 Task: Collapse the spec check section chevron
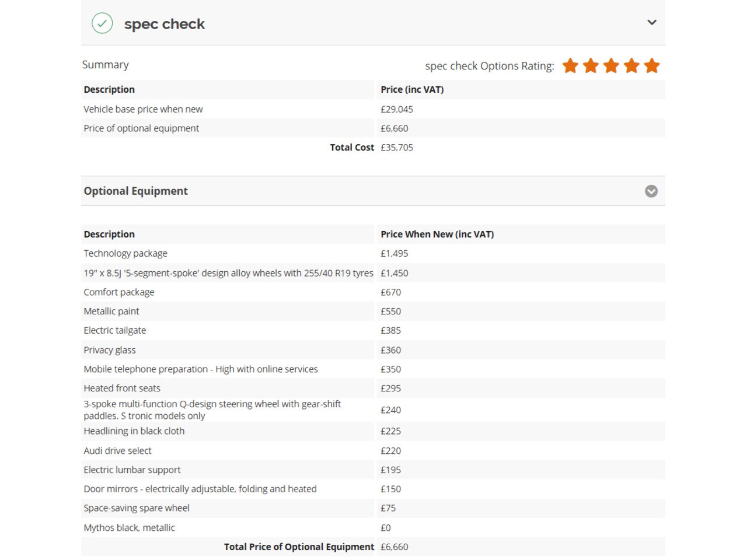point(652,23)
